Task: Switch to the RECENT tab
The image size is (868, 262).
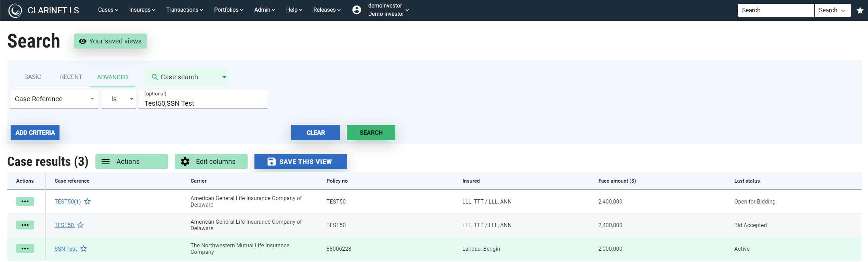Action: click(71, 77)
